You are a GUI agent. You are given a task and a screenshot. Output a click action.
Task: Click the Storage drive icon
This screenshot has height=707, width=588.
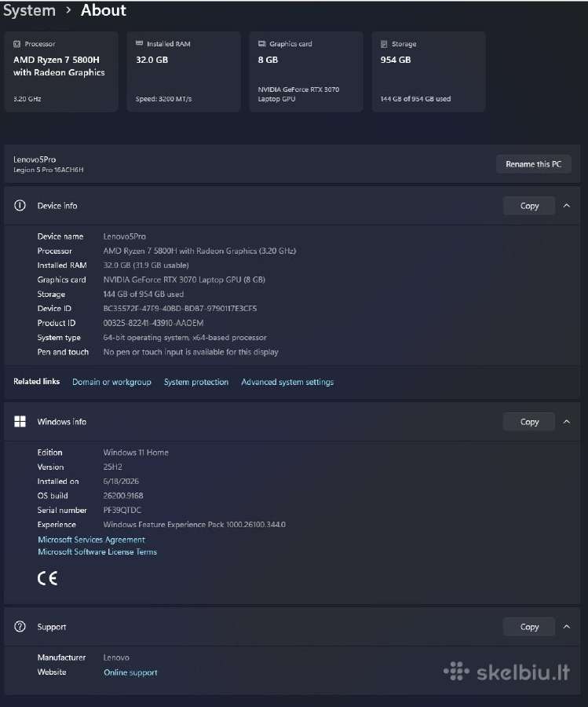[x=384, y=44]
